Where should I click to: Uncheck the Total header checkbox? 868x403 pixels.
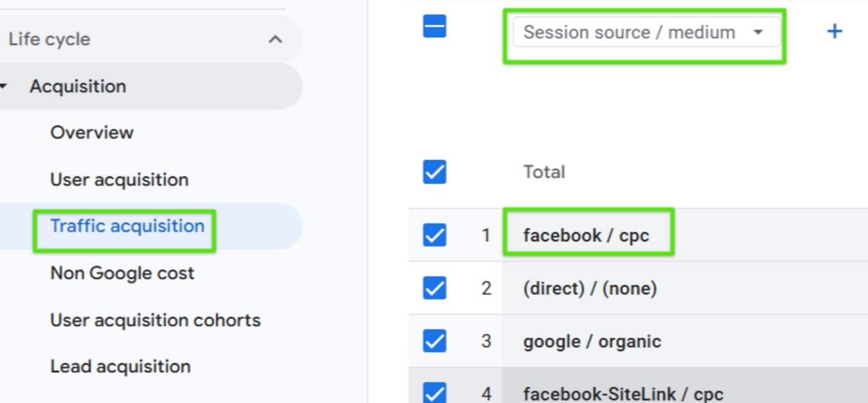click(434, 172)
